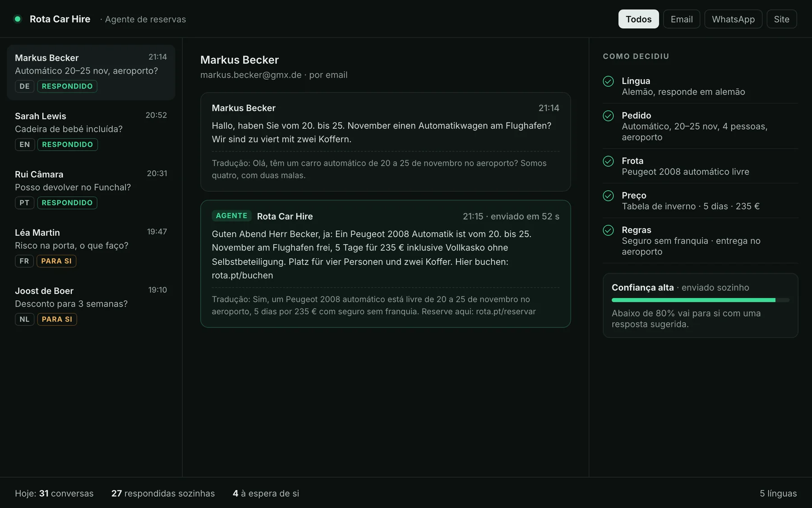
Task: Click 'Tabela de inverno · 5 dias · 235 €'
Action: pyautogui.click(x=691, y=206)
